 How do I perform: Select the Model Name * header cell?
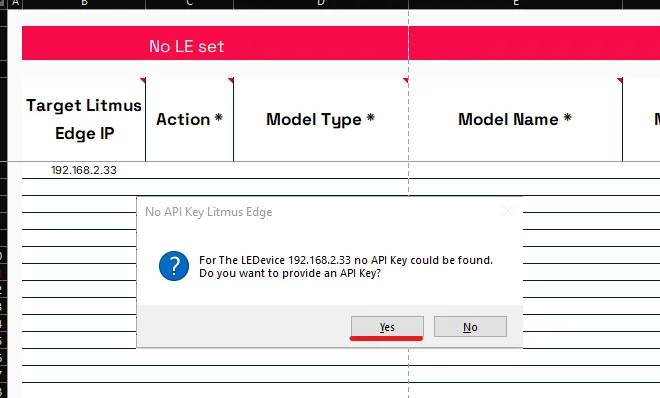(x=515, y=119)
